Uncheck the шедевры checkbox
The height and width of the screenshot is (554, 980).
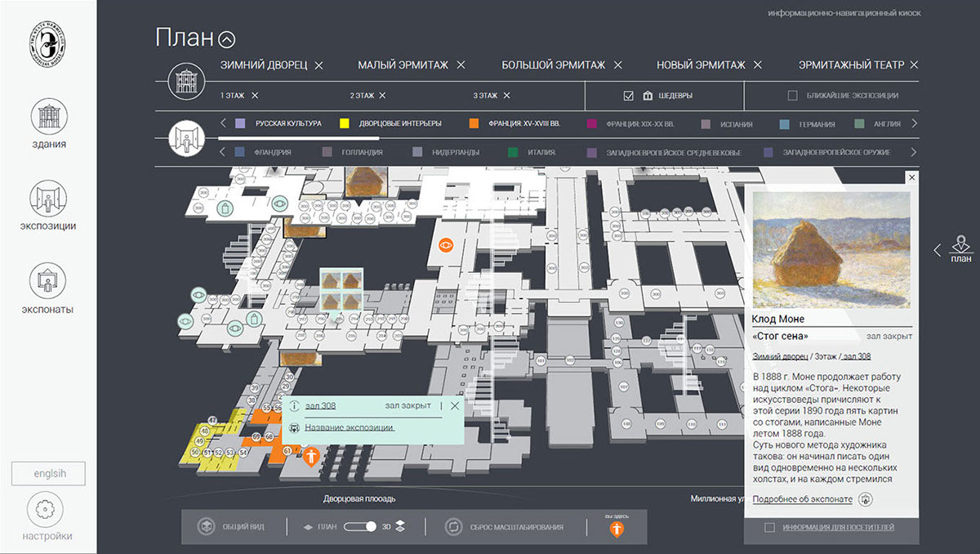tap(628, 96)
